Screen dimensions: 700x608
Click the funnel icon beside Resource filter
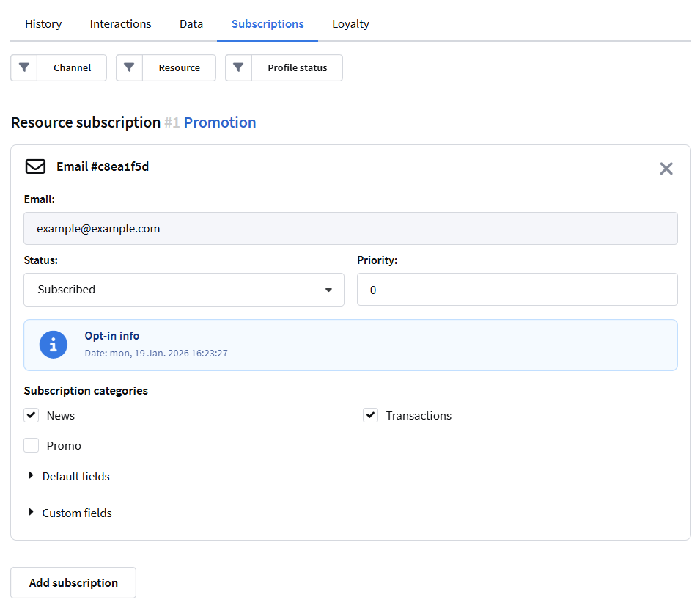click(130, 67)
